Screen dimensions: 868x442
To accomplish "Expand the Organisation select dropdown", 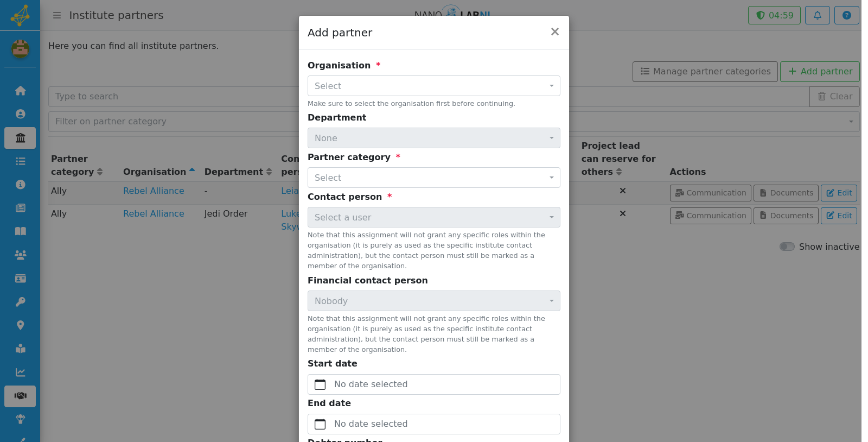I will click(433, 86).
